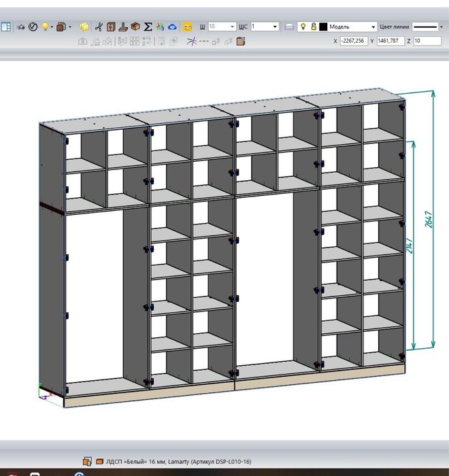449x476 pixels.
Task: Click the dashed line icon
Action: click(x=203, y=41)
